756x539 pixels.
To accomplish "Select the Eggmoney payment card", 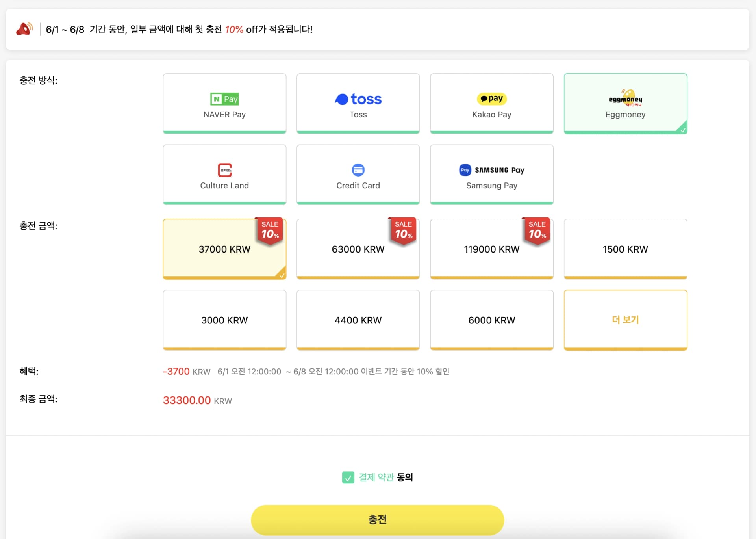I will coord(625,103).
